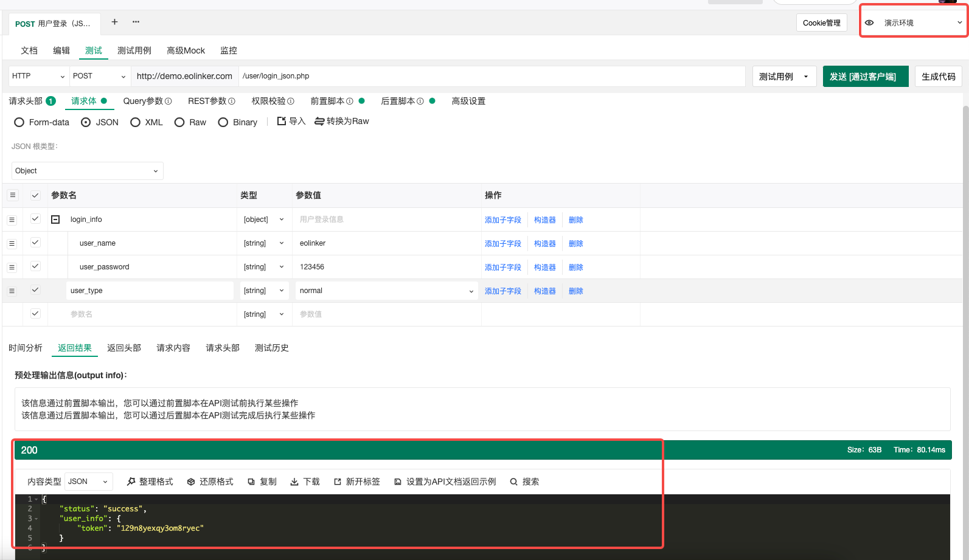This screenshot has height=560, width=969.
Task: Collapse the login_info object node
Action: [55, 220]
